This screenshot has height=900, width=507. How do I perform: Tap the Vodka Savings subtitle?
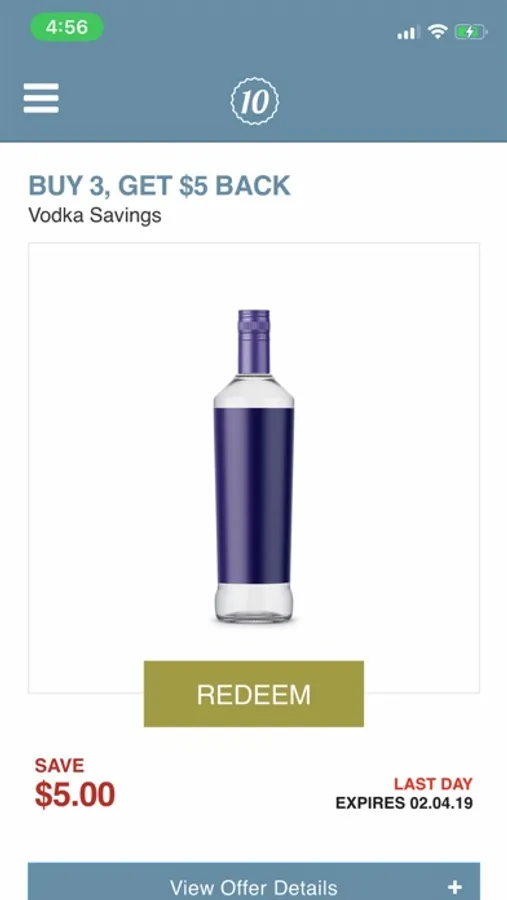(95, 216)
